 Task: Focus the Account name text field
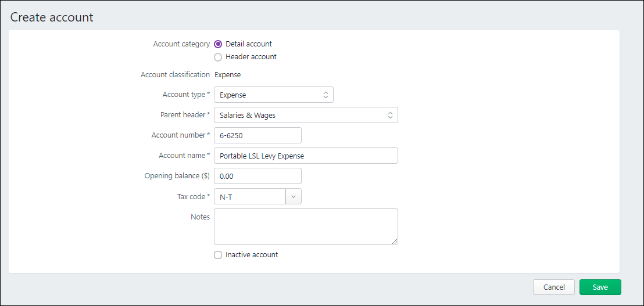coord(306,156)
